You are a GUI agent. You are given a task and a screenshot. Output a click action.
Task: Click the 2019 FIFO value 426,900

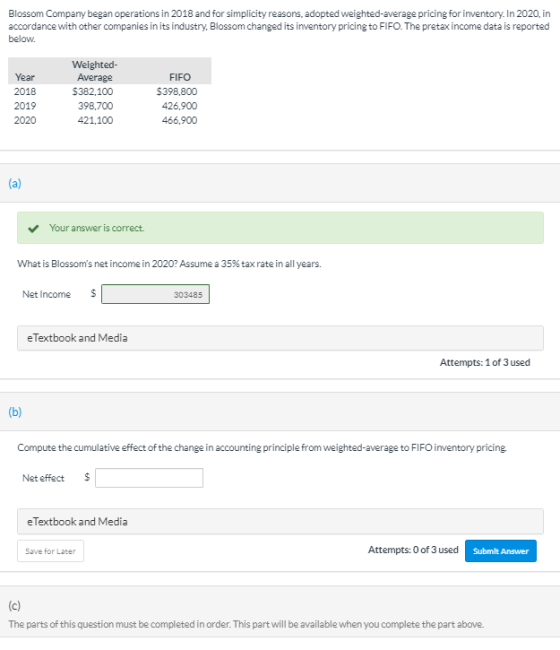point(179,106)
